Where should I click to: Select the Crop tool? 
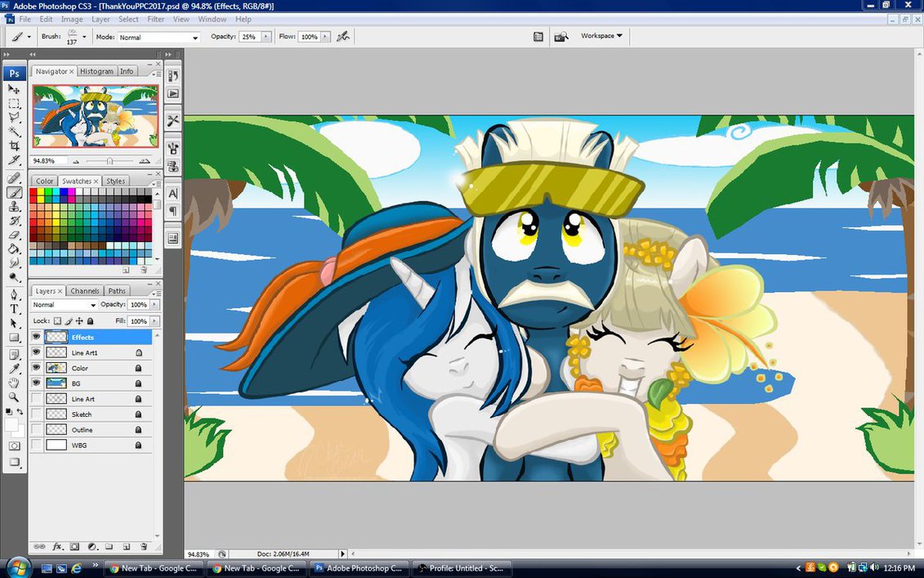pyautogui.click(x=14, y=146)
